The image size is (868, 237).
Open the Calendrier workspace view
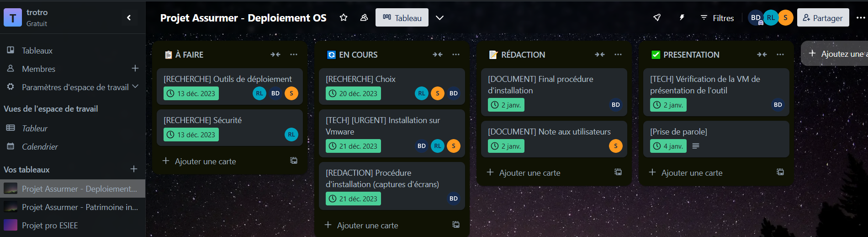tap(40, 146)
